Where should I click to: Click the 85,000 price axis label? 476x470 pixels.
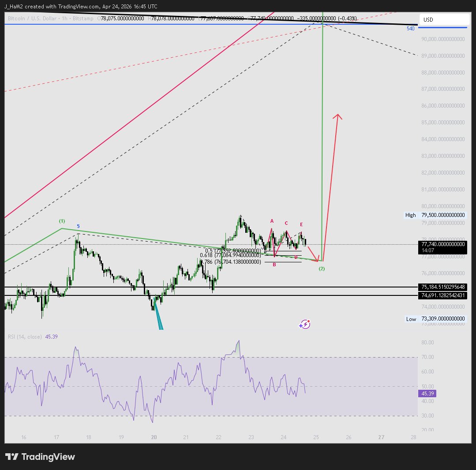443,122
